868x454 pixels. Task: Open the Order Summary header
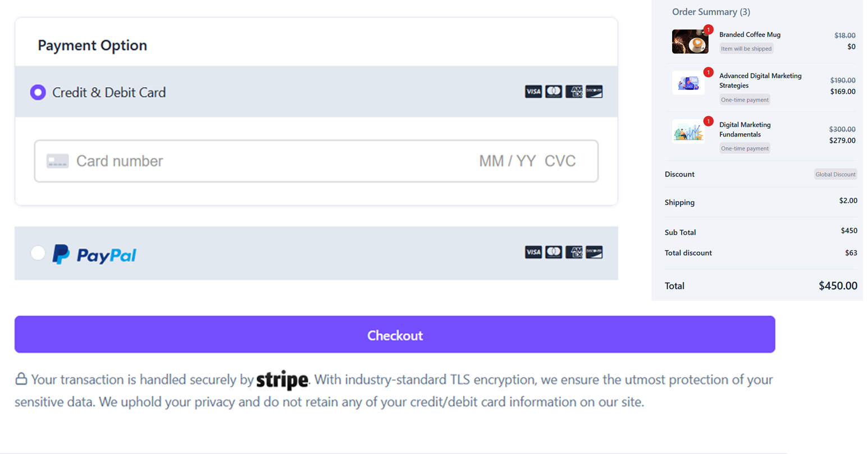tap(711, 12)
